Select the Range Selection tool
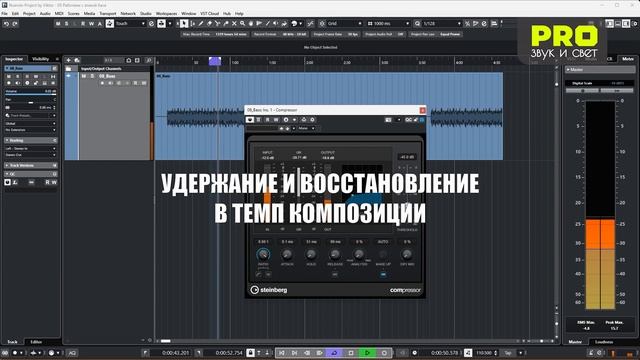 (x=192, y=24)
